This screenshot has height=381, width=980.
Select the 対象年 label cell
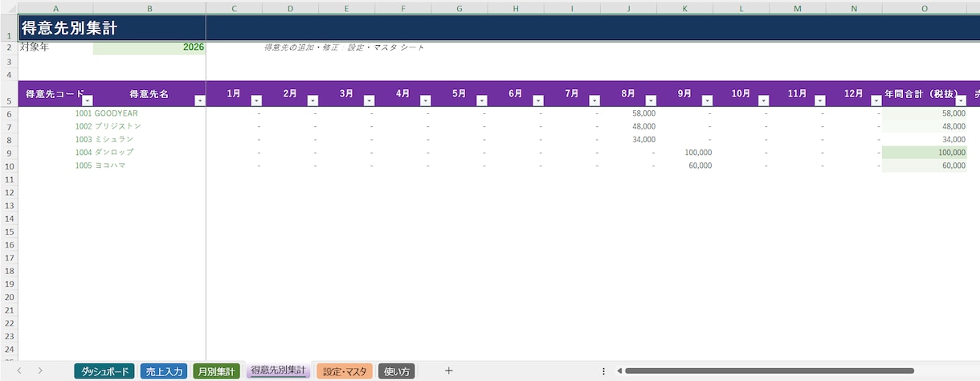pos(55,47)
